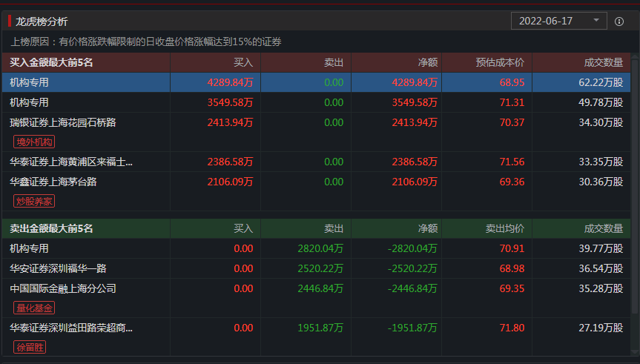The image size is (640, 364).
Task: Click 卖出均价 column header in sell table
Action: pyautogui.click(x=504, y=228)
